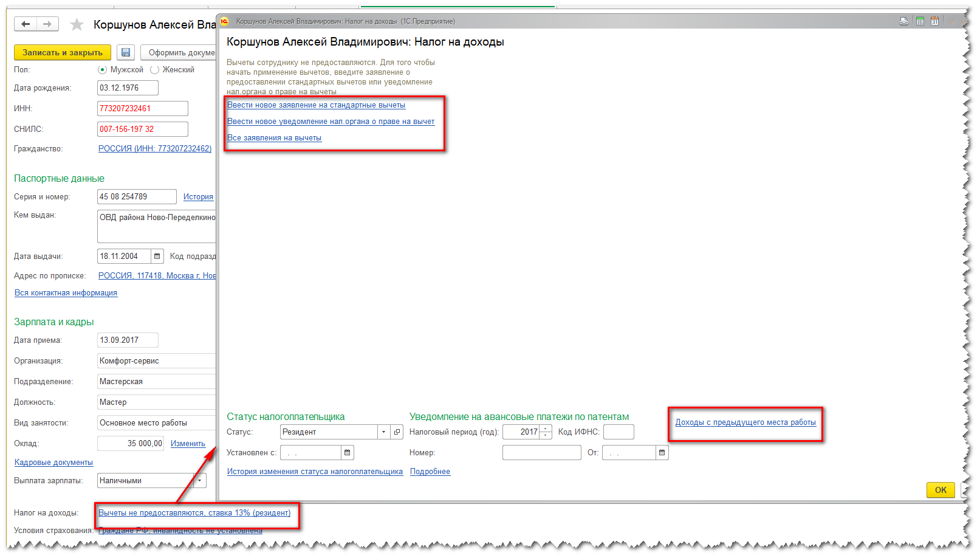Open date picker for passport issue date
The image size is (980, 558).
[157, 256]
